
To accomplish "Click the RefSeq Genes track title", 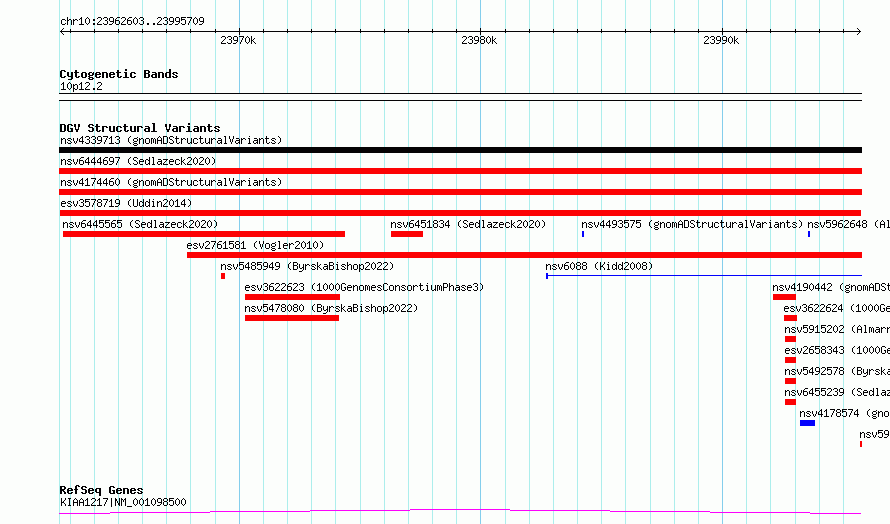I will 101,490.
